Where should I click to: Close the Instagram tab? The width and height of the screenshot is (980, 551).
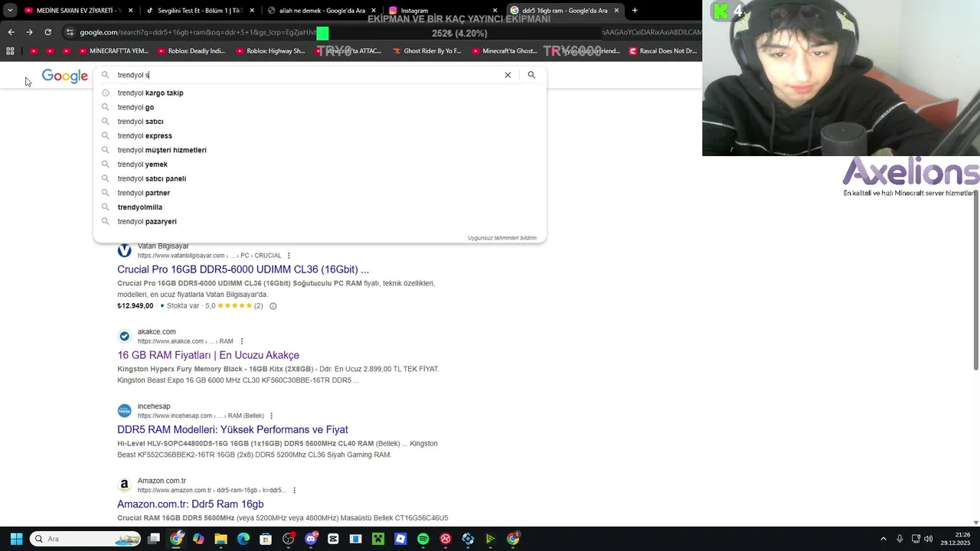tap(495, 11)
